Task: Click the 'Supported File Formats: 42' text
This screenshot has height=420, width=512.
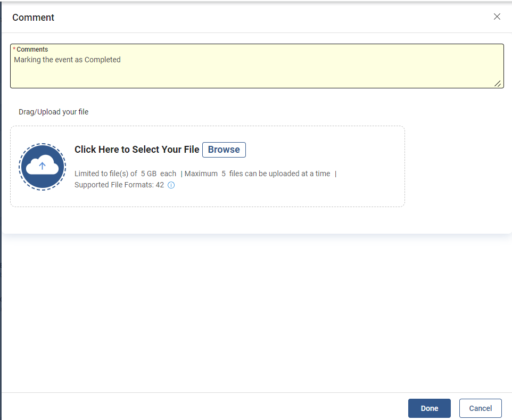Action: point(119,185)
